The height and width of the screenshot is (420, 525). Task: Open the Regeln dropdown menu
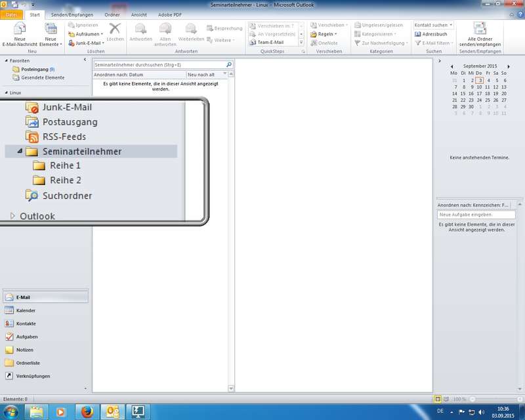coord(327,33)
